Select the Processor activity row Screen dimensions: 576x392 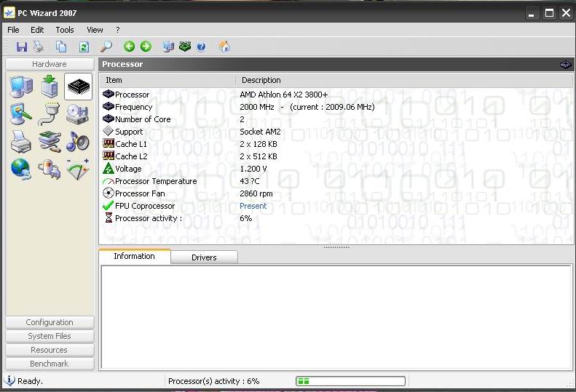(336, 218)
